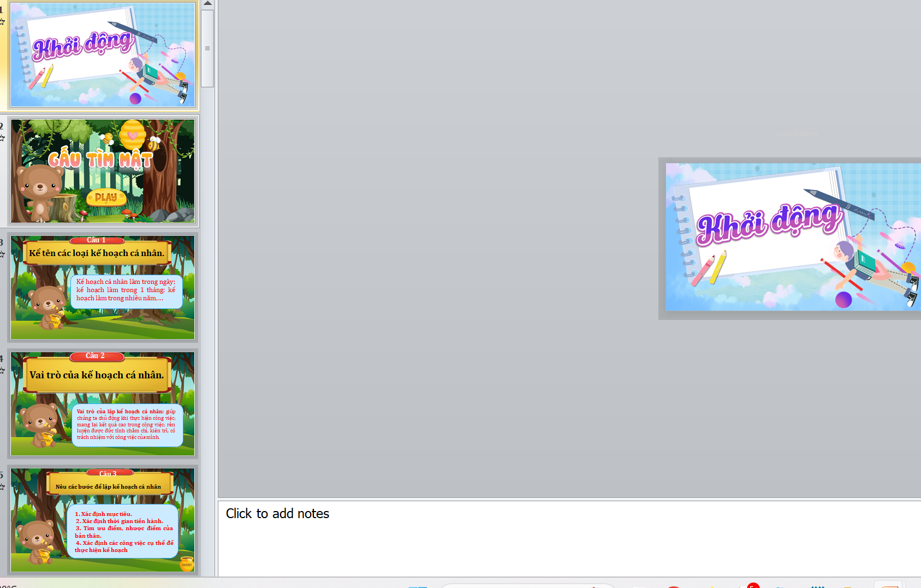Select the Câu 2 Vai trò slide thumbnail

(x=103, y=403)
